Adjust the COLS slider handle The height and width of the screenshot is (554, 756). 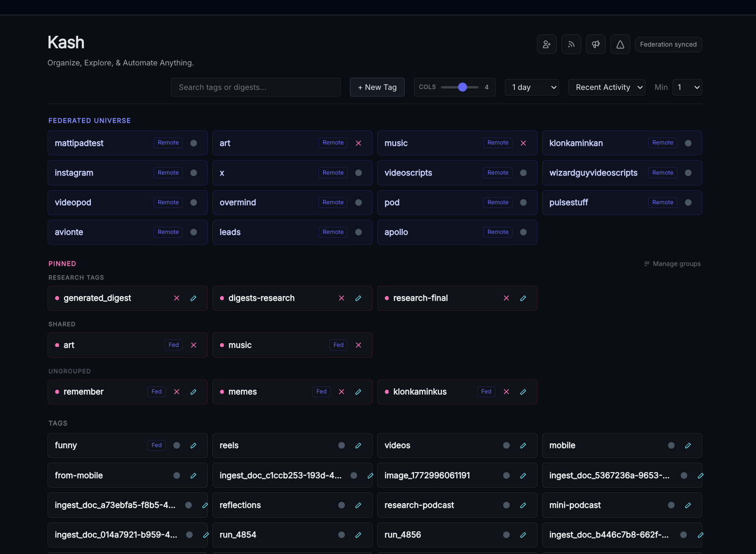click(x=463, y=87)
